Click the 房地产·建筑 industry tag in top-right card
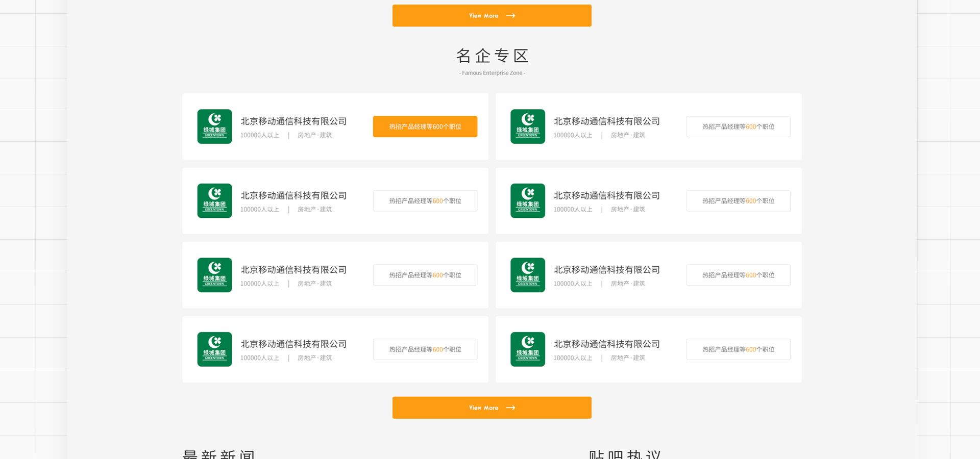This screenshot has height=459, width=980. click(x=628, y=135)
